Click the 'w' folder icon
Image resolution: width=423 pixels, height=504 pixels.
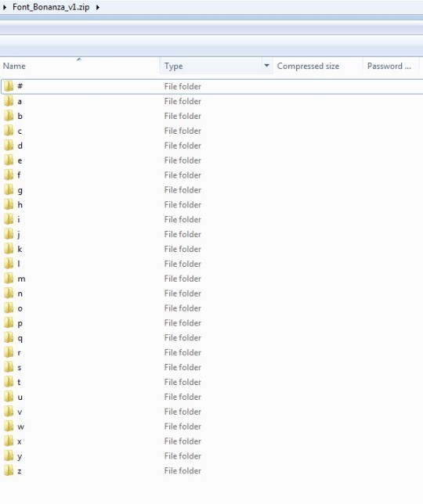[9, 427]
